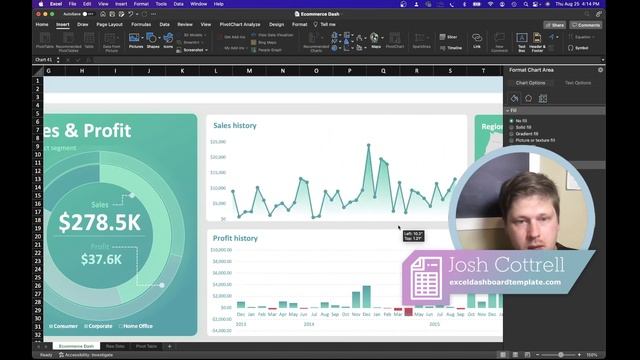Viewport: 640px width, 360px height.
Task: Expand the formula bar arrow
Action: pyautogui.click(x=602, y=60)
